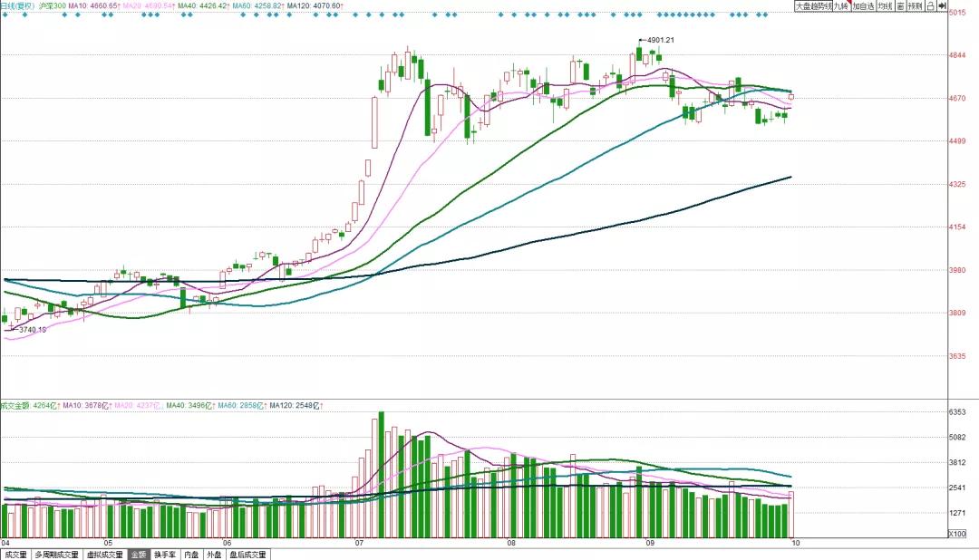Screen dimensions: 979x560
Task: Click the 5015 price axis label
Action: pyautogui.click(x=957, y=12)
